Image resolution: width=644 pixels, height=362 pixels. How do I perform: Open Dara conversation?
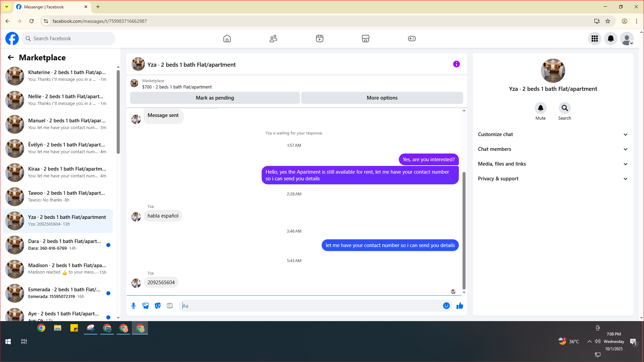pyautogui.click(x=58, y=245)
